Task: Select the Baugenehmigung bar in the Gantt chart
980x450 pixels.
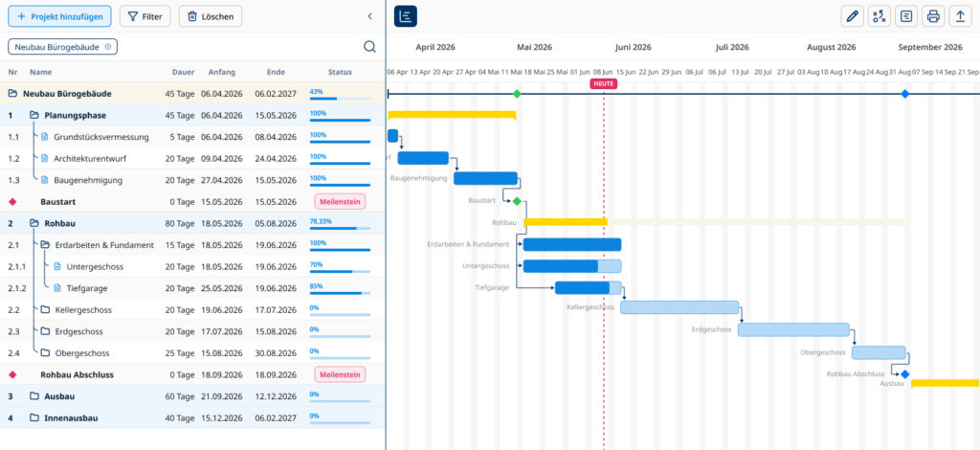Action: (x=485, y=178)
